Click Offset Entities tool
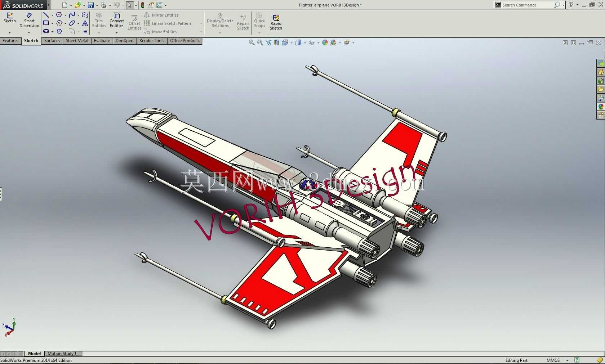This screenshot has width=605, height=364. pos(134,23)
